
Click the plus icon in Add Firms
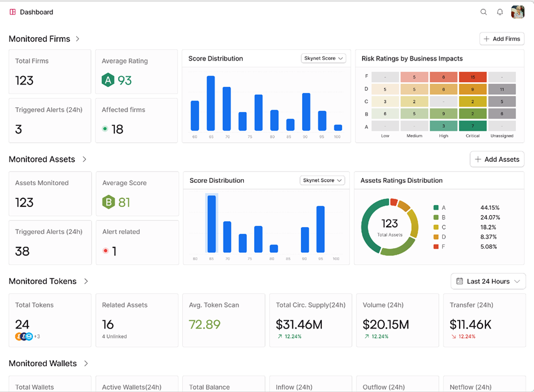coord(486,39)
